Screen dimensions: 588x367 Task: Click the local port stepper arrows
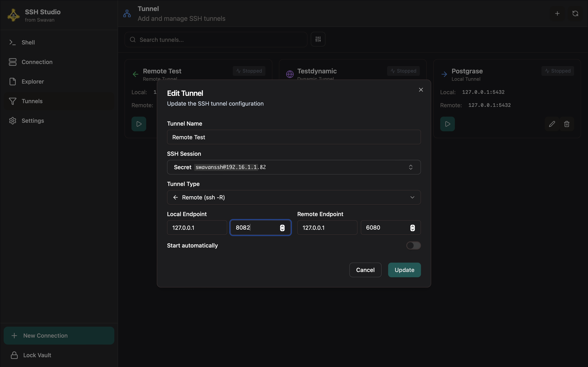tap(282, 228)
